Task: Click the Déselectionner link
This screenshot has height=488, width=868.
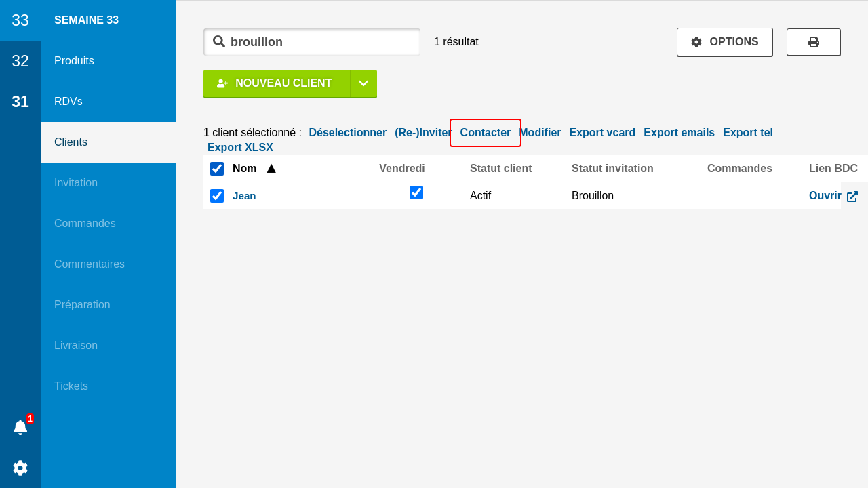Action: [347, 133]
